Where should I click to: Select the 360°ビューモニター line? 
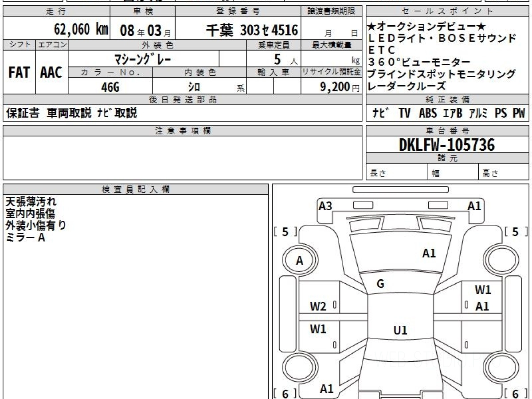419,63
